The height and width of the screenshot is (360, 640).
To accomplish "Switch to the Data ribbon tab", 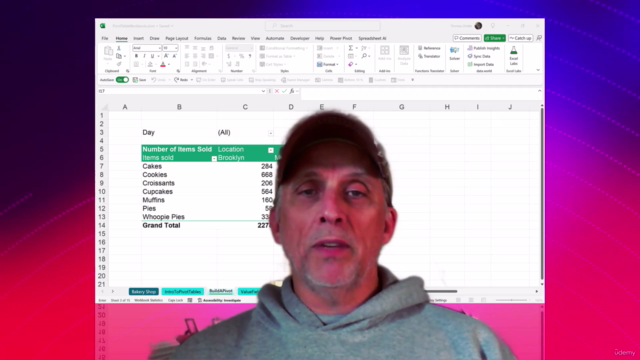I will pyautogui.click(x=222, y=38).
